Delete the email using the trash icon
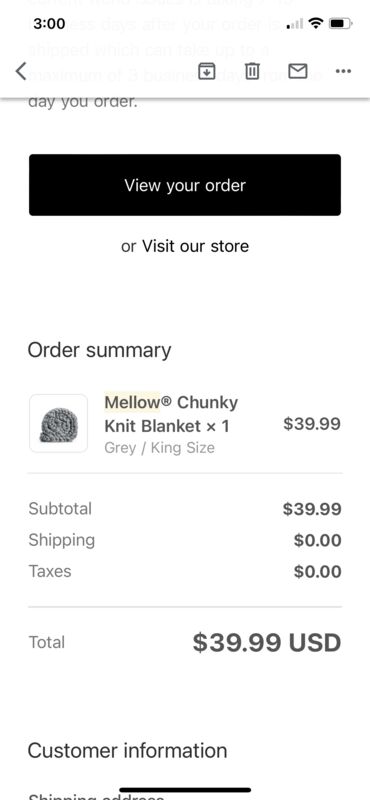370x800 pixels. pyautogui.click(x=252, y=71)
